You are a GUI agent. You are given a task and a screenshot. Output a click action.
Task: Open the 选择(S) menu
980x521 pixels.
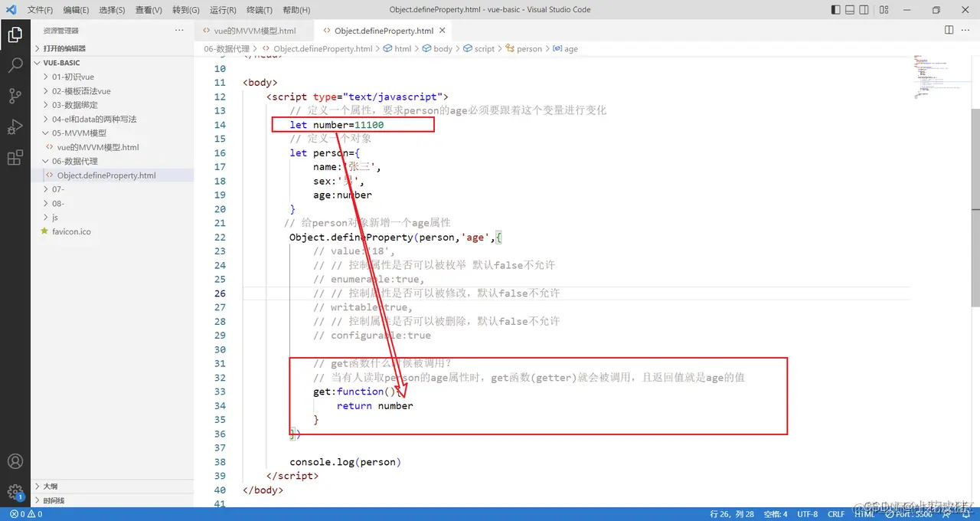tap(112, 10)
